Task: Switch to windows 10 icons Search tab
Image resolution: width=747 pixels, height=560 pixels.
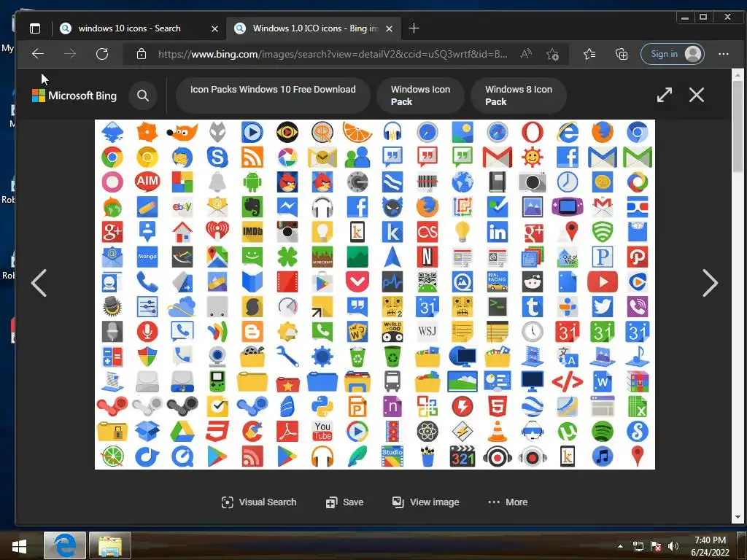Action: [x=138, y=28]
